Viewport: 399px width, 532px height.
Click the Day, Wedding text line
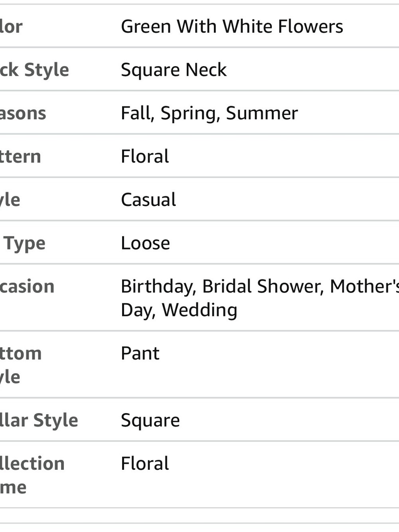(179, 310)
